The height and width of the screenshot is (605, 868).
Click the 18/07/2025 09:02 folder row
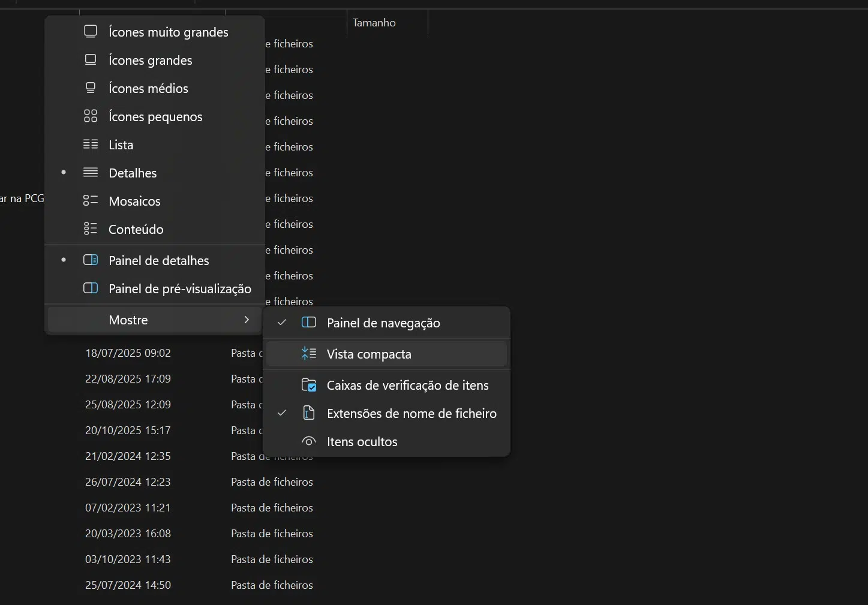pyautogui.click(x=128, y=353)
